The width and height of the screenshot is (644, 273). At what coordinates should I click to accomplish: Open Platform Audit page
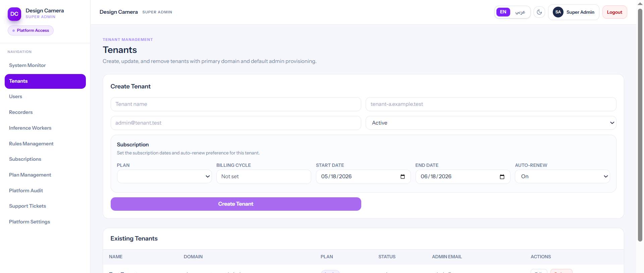(45, 191)
